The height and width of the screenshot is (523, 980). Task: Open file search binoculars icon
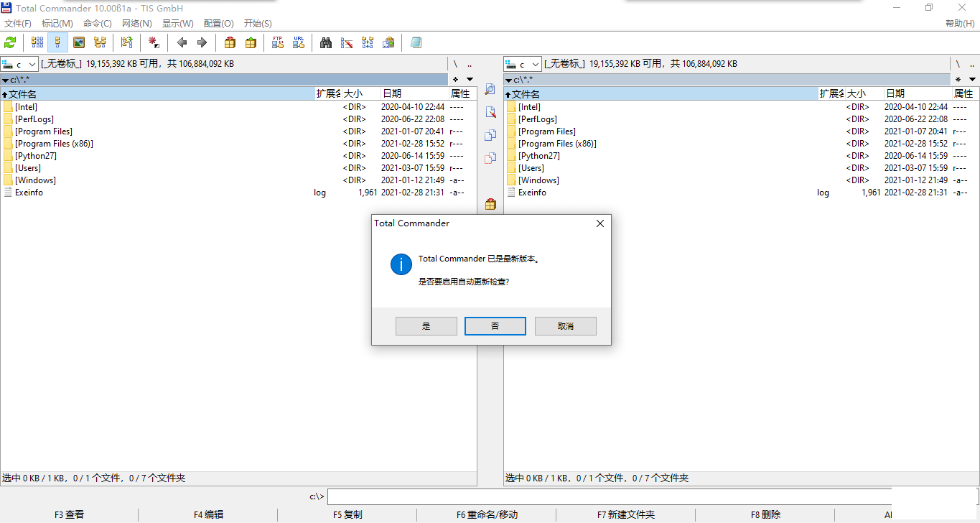326,42
